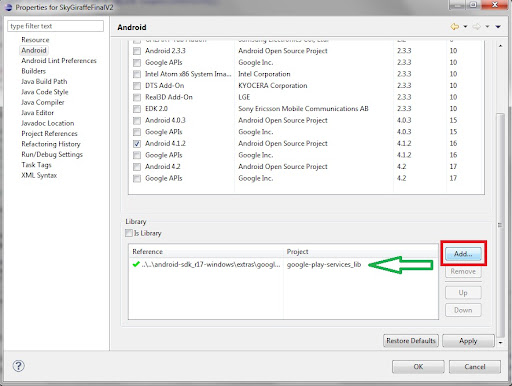Image resolution: width=512 pixels, height=386 pixels.
Task: Open XML Syntax page
Action: click(x=39, y=175)
